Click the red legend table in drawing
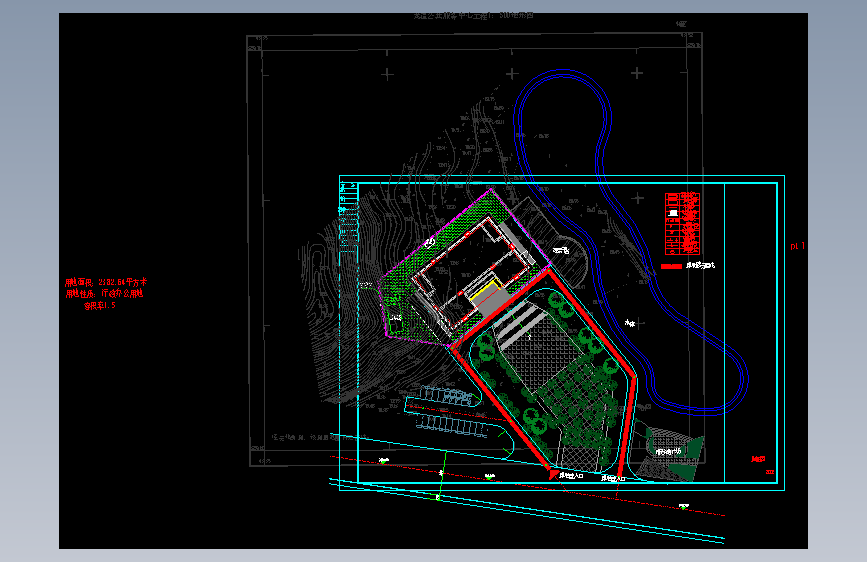This screenshot has height=562, width=867. point(682,223)
